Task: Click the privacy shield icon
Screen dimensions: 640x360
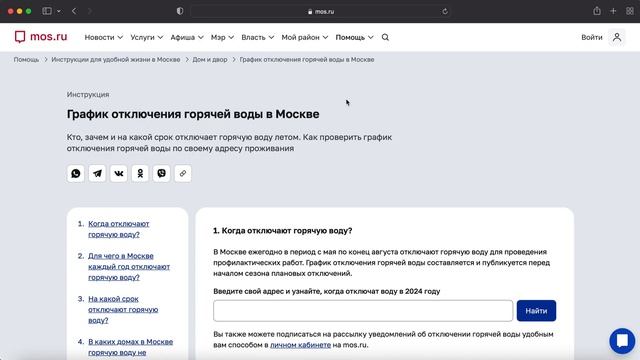Action: click(x=180, y=11)
